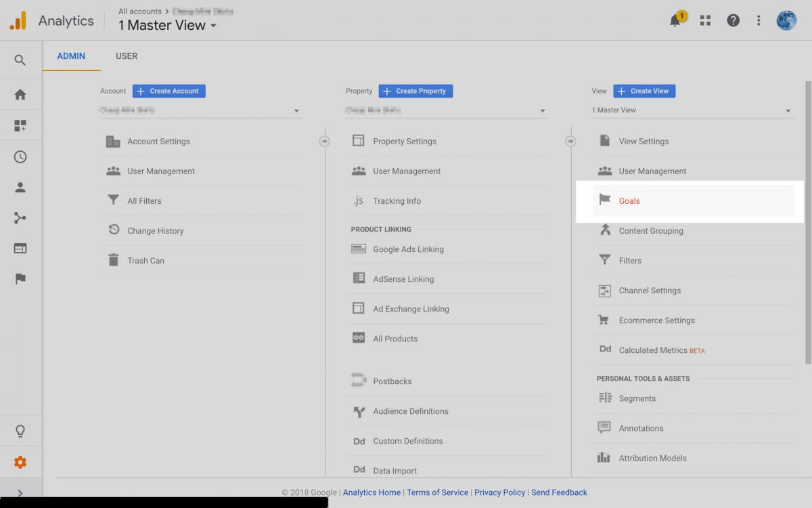Open the help question mark icon
This screenshot has width=812, height=508.
pyautogui.click(x=733, y=20)
